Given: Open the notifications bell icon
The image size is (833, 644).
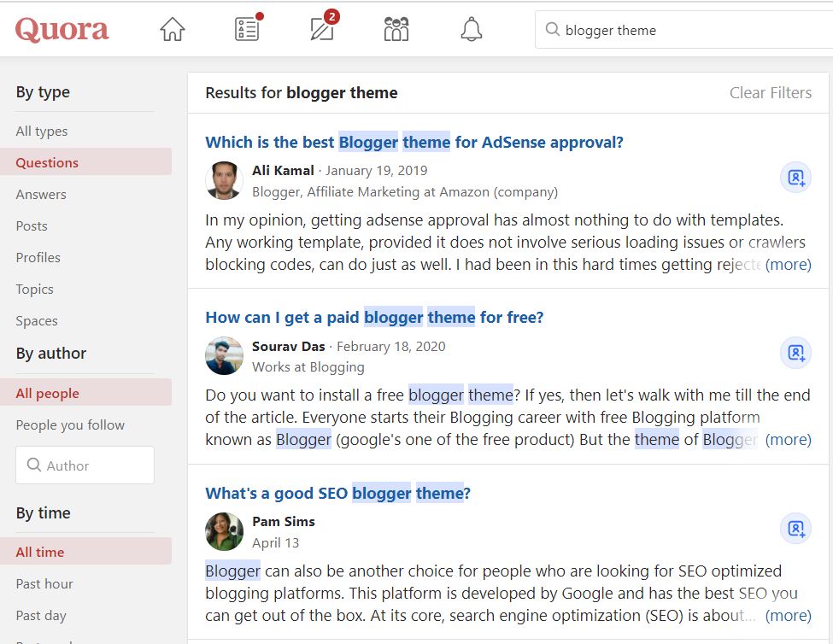Looking at the screenshot, I should pos(471,28).
